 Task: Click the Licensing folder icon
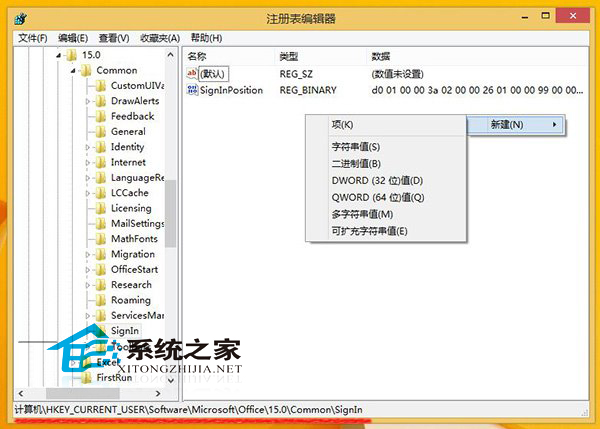point(100,208)
